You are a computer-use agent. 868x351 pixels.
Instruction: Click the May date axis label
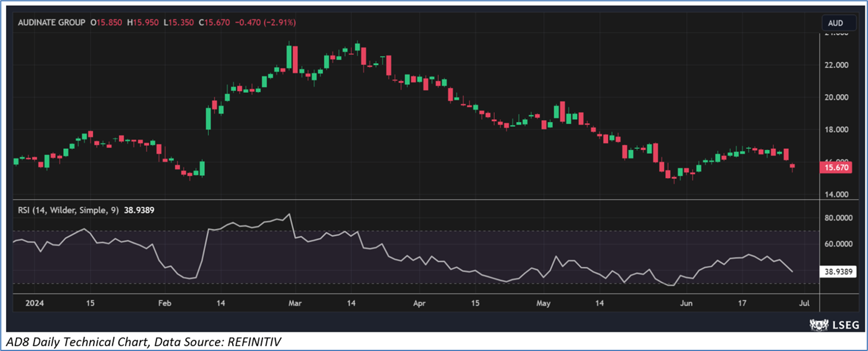click(x=543, y=303)
